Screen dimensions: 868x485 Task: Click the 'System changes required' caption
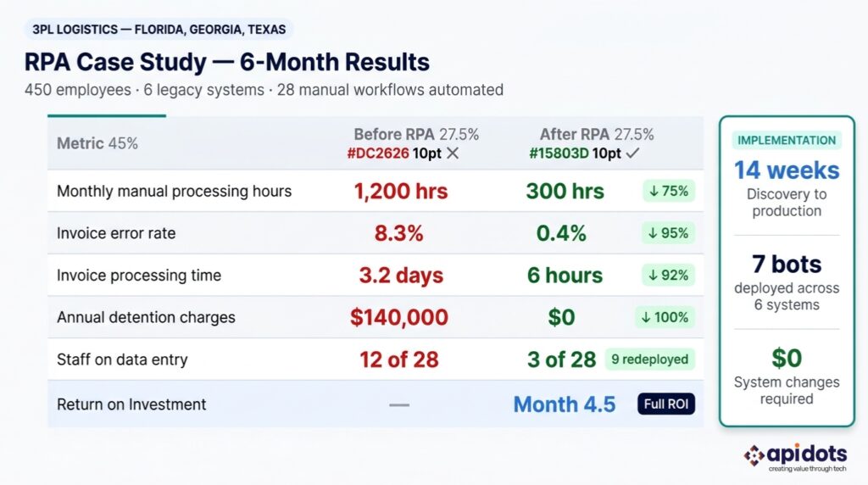(787, 390)
